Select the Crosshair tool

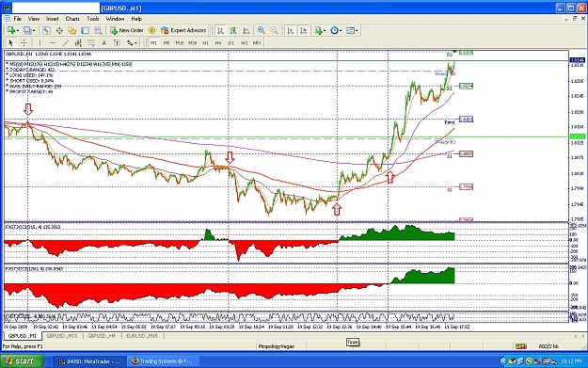(x=24, y=42)
